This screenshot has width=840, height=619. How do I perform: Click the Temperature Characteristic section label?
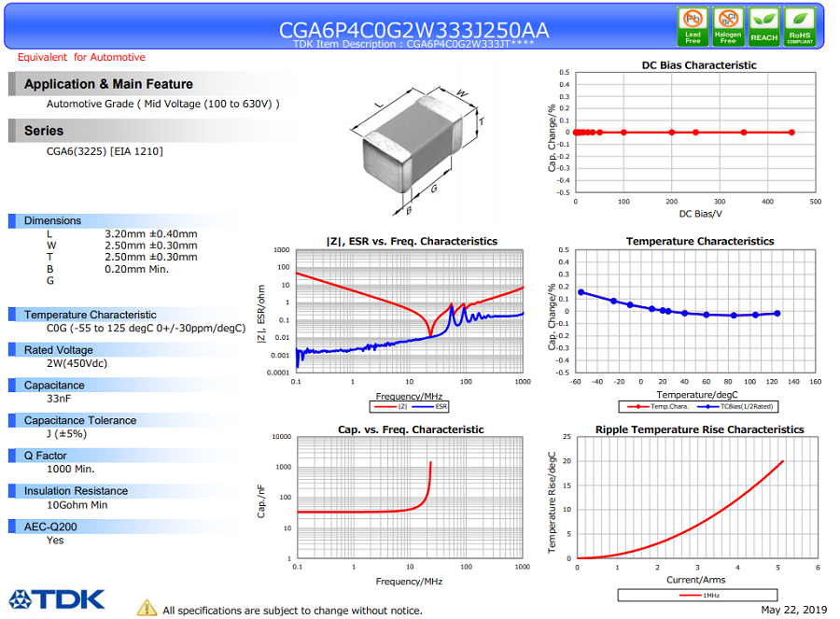(90, 315)
